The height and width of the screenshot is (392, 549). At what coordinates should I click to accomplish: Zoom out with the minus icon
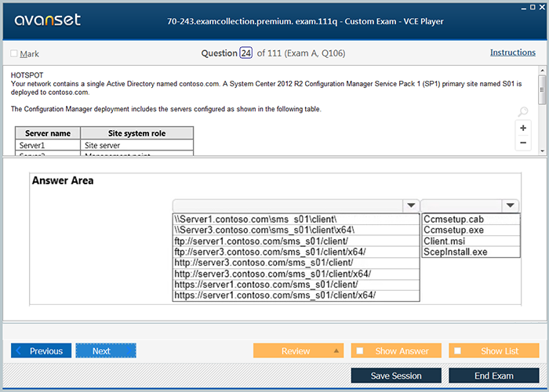pyautogui.click(x=523, y=143)
